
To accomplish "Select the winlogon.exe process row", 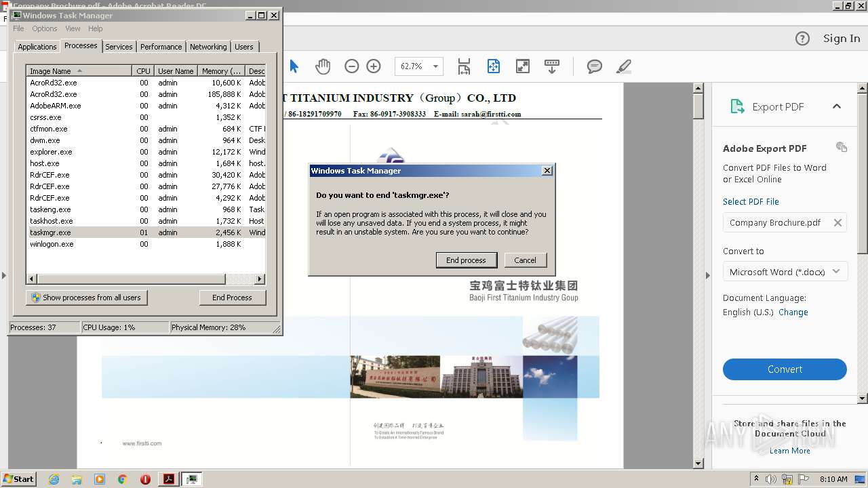I will click(145, 244).
